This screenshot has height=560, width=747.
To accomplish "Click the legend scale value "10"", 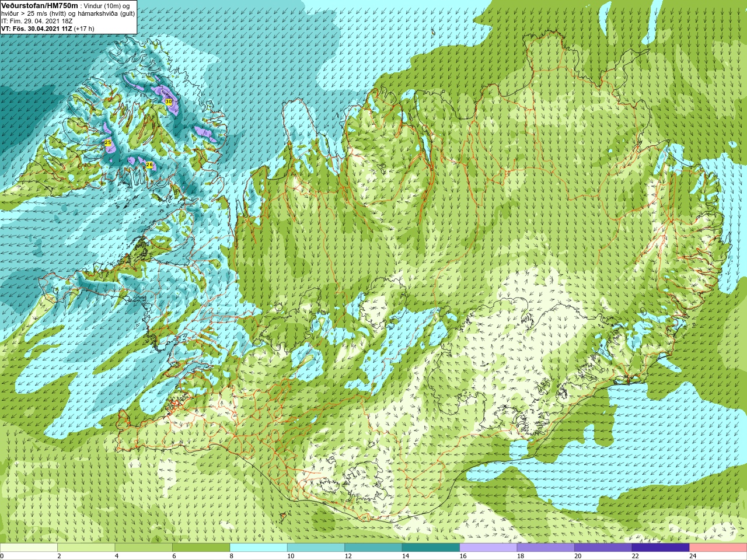I will [x=291, y=556].
